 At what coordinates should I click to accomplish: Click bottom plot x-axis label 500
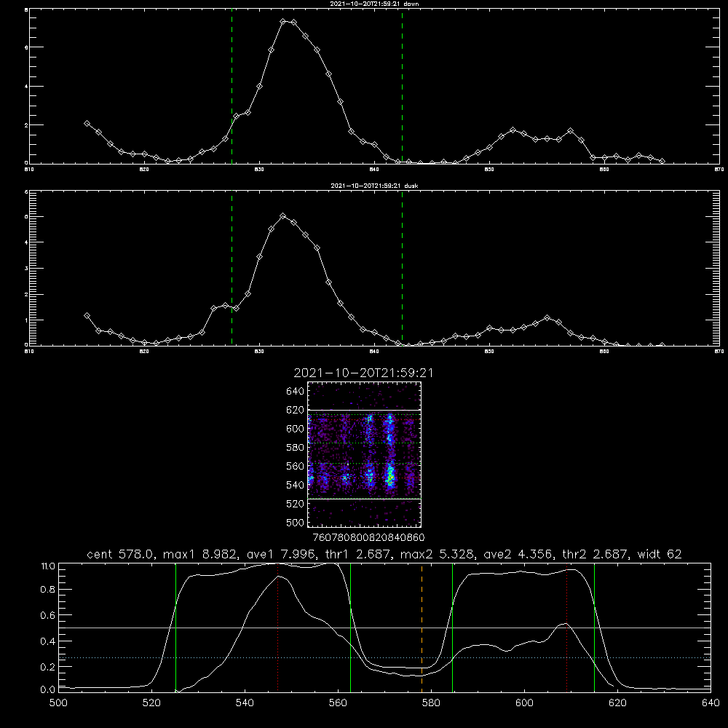(58, 703)
